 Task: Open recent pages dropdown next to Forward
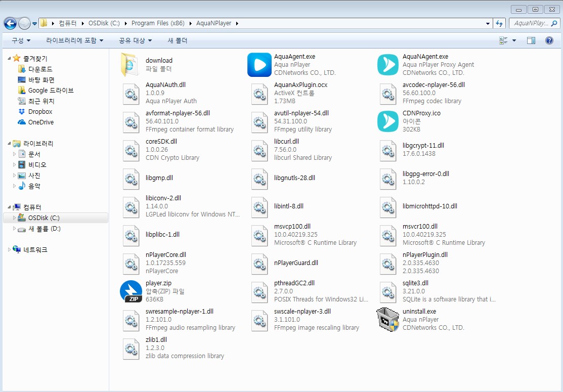34,24
